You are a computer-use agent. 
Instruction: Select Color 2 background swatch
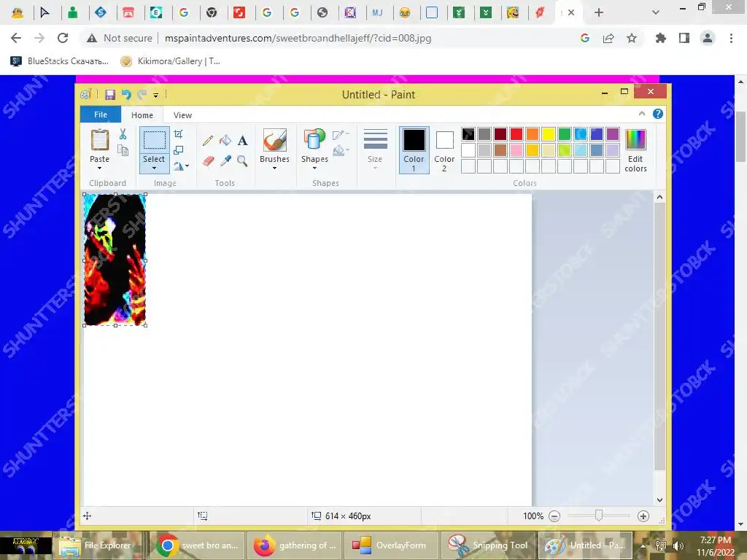pos(444,149)
